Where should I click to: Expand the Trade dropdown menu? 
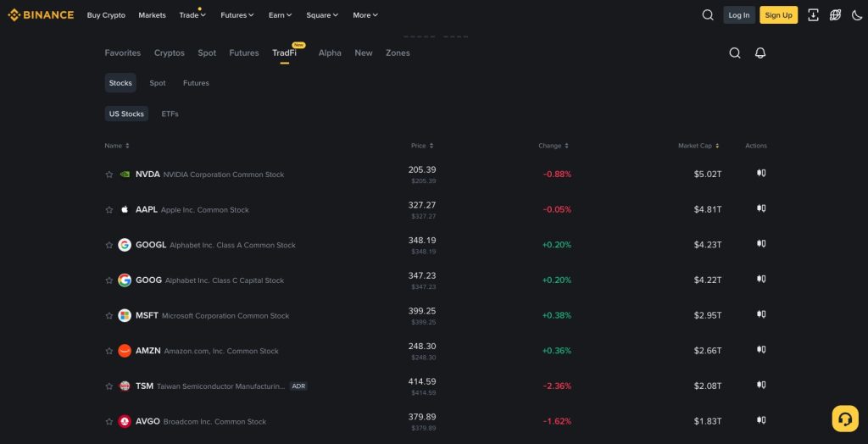point(192,15)
